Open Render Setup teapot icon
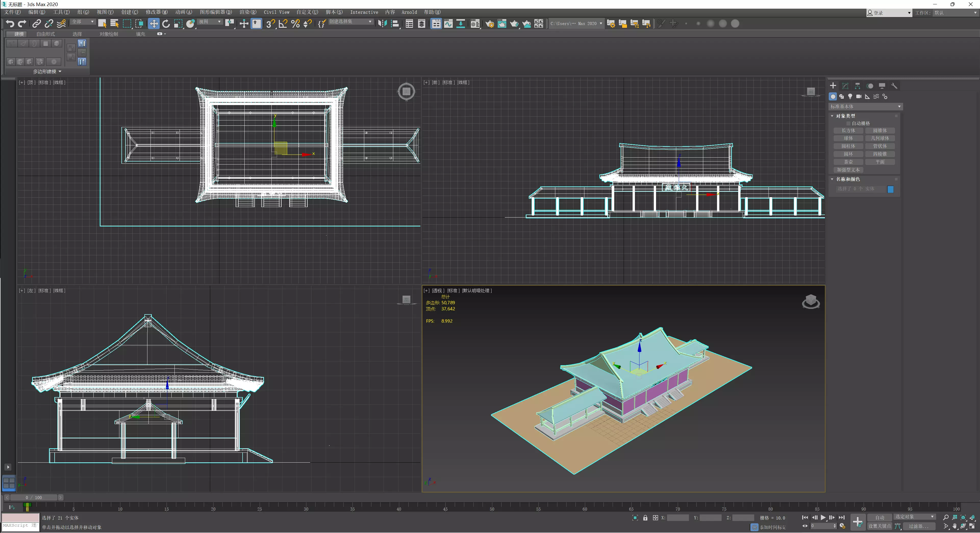 click(490, 23)
